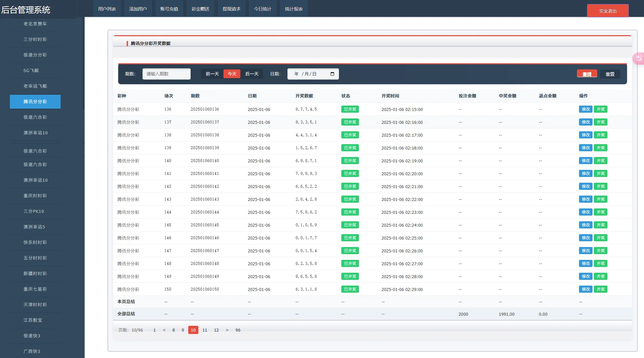Go to next page using > arrow
Screen dimensions: 644x358
227,330
